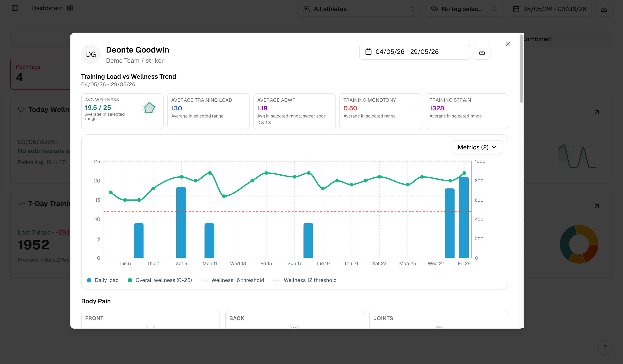Image resolution: width=623 pixels, height=364 pixels.
Task: Expand the Metrics (2) dropdown
Action: (477, 147)
